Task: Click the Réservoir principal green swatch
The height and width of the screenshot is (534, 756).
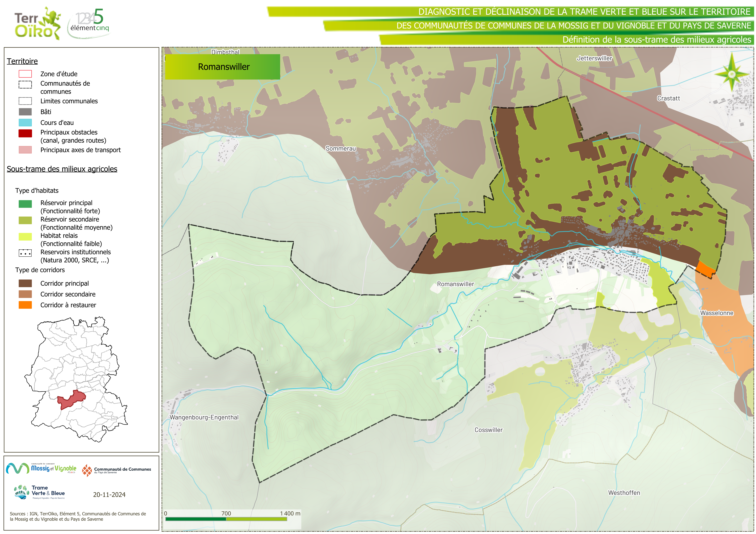Action: point(25,204)
